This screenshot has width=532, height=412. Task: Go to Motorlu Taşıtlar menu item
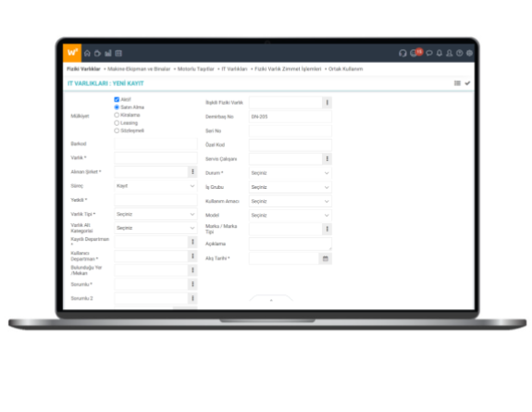click(196, 69)
